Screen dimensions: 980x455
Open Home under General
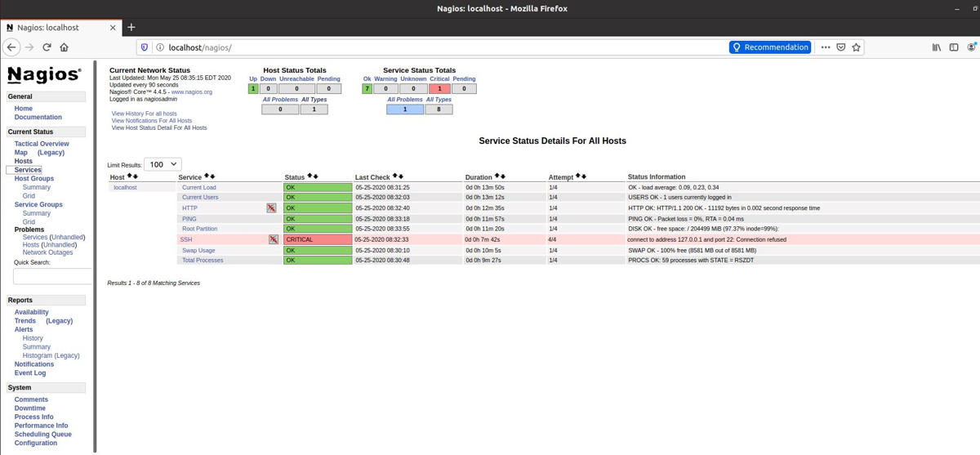coord(24,109)
